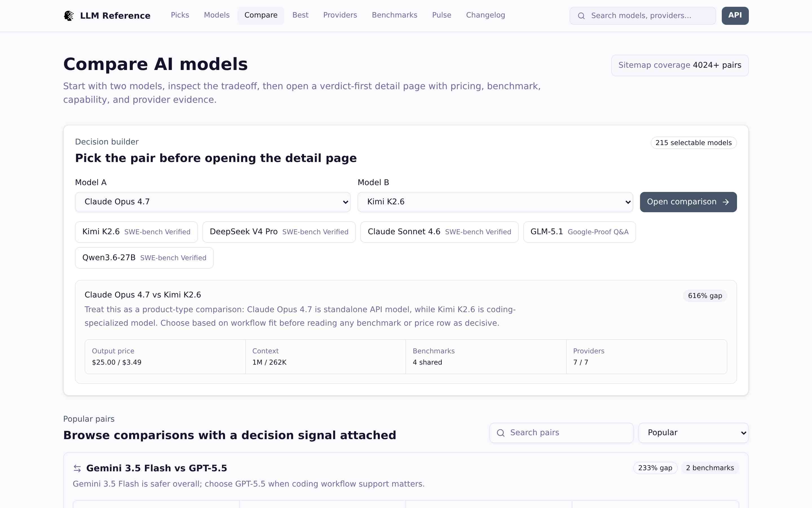
Task: Choose the Claude Sonnet 4.6 chip
Action: 439,232
